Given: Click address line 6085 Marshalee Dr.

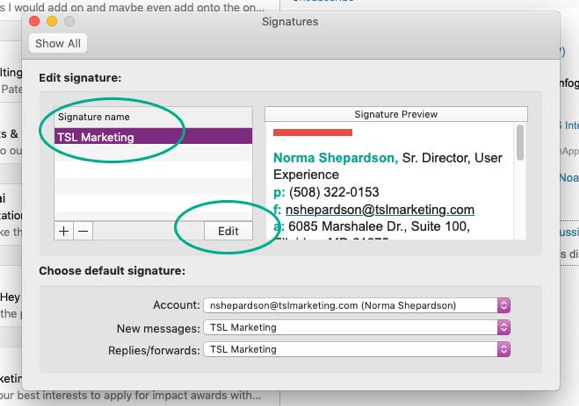Looking at the screenshot, I should click(379, 226).
